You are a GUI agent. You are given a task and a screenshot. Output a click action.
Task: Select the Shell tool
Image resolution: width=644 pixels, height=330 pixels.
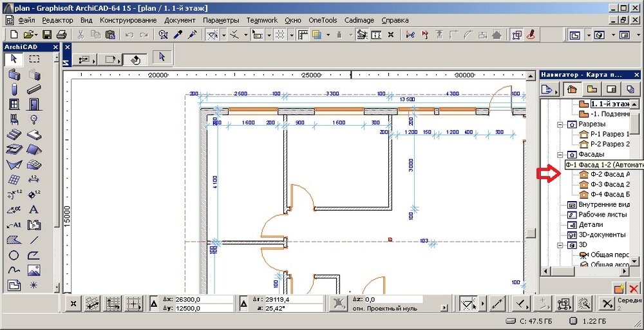(14, 164)
